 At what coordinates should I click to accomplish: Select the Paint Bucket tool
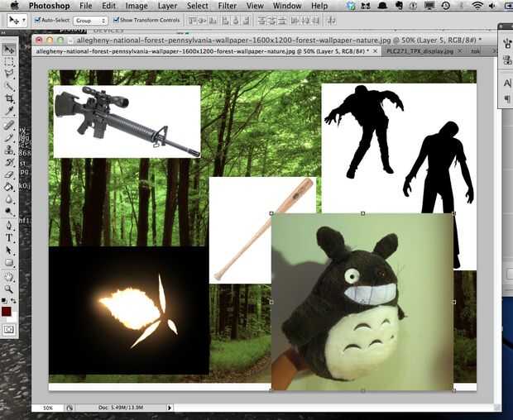(x=9, y=188)
